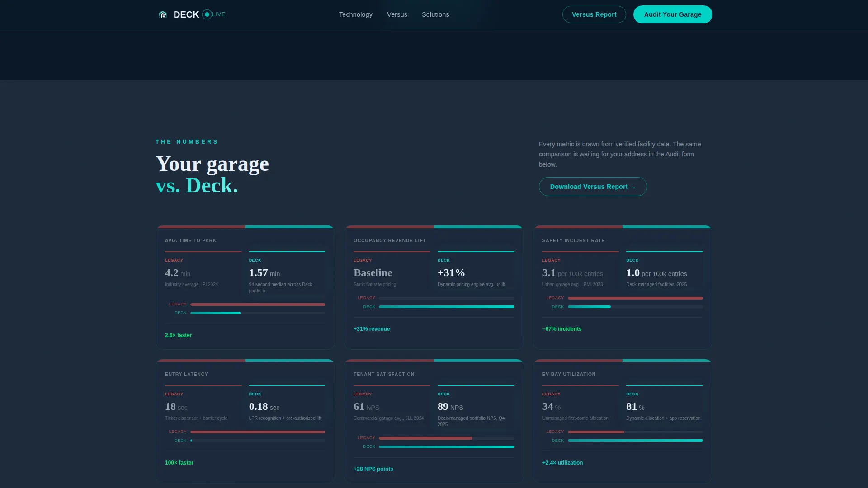Click the +2.4× utilization result

562,463
